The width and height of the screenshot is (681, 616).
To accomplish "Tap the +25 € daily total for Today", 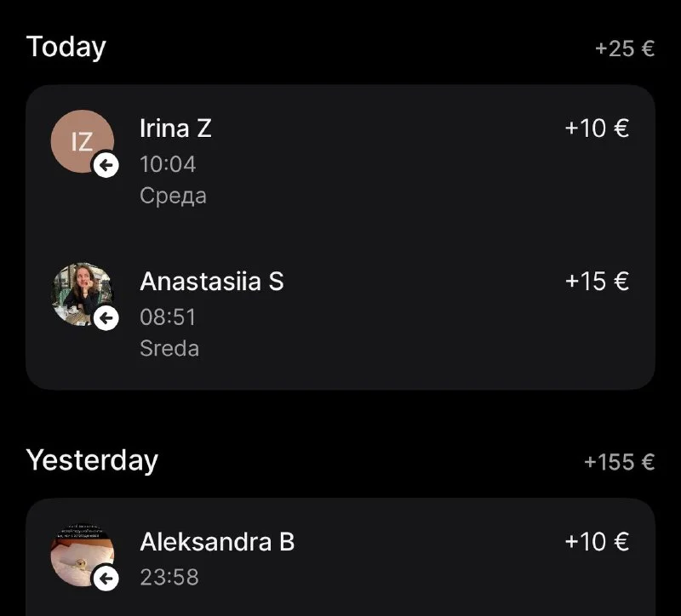I will 625,48.
